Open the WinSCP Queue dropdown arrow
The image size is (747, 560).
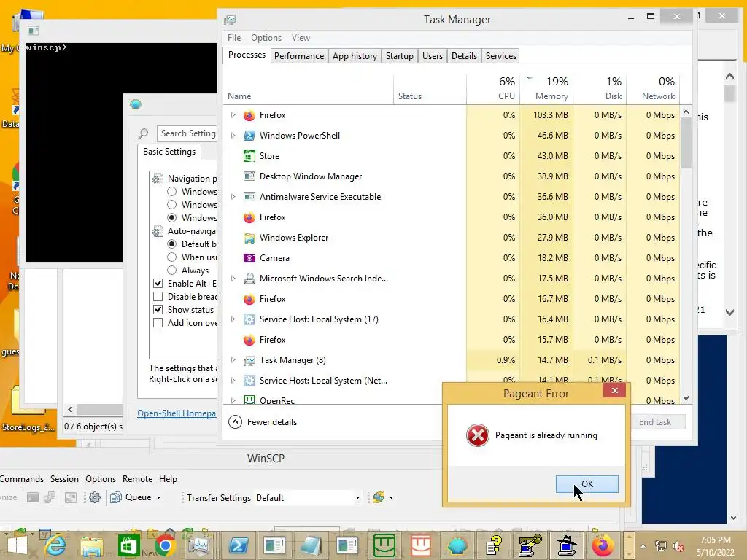[x=158, y=497]
